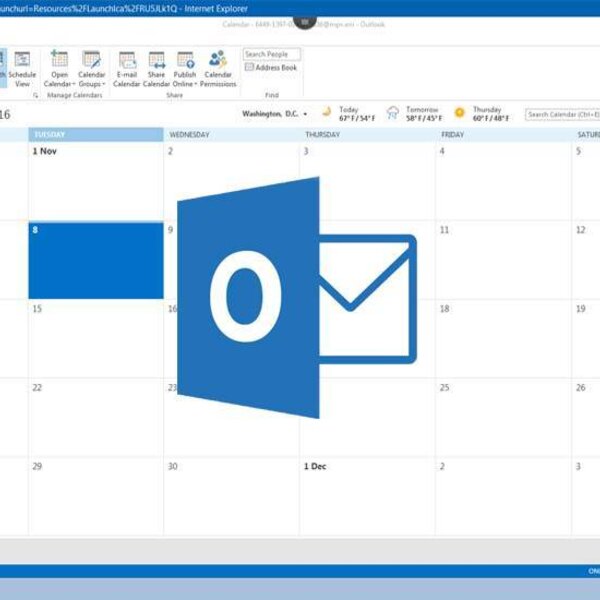Select day 11 in the calendar
The width and height of the screenshot is (600, 600).
[x=503, y=260]
